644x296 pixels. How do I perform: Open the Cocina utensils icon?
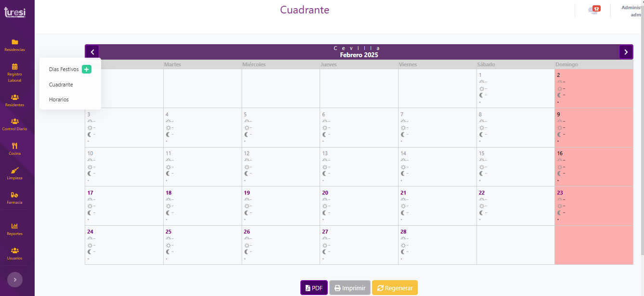tap(14, 146)
